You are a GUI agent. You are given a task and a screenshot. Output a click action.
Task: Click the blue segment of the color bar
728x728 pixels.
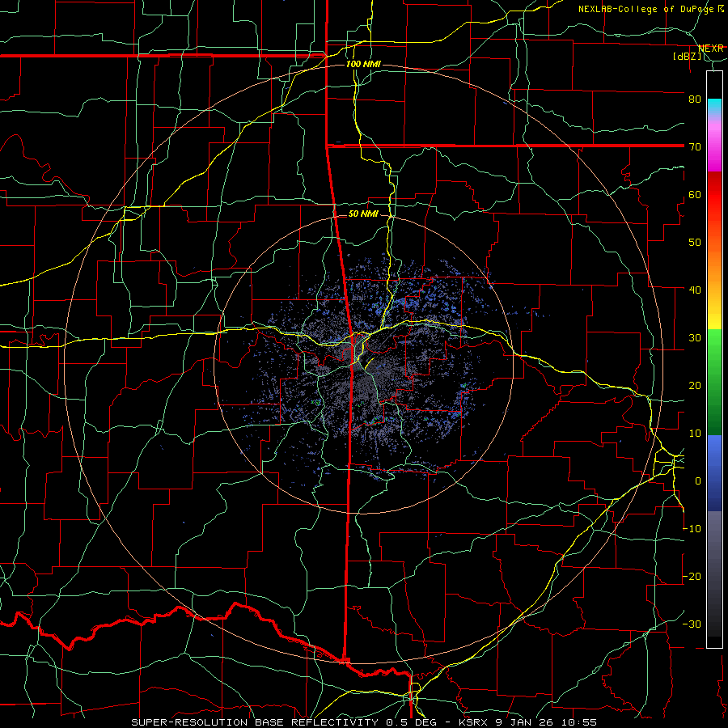[714, 472]
